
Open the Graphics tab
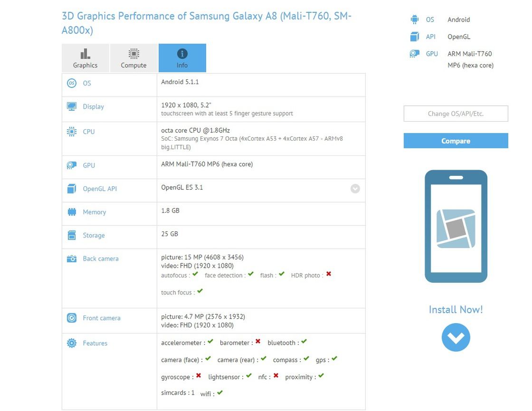tap(85, 57)
